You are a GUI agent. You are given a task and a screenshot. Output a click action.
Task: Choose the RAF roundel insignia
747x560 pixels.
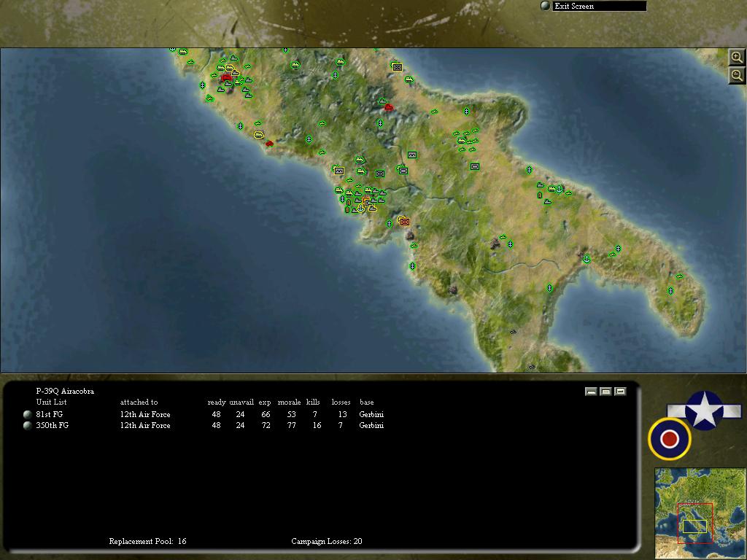(670, 438)
